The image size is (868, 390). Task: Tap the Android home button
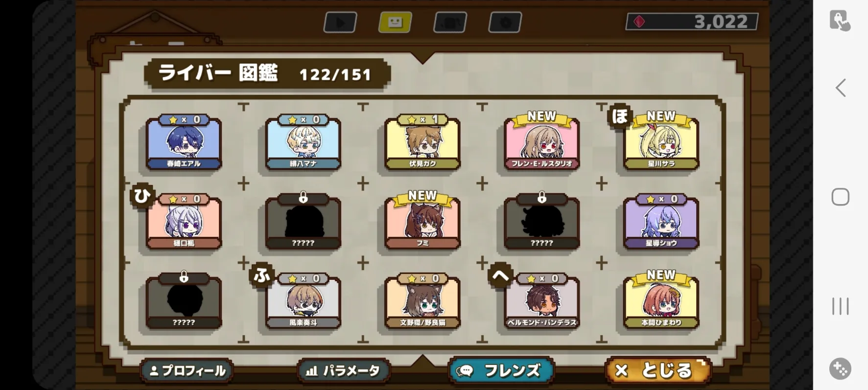click(841, 197)
